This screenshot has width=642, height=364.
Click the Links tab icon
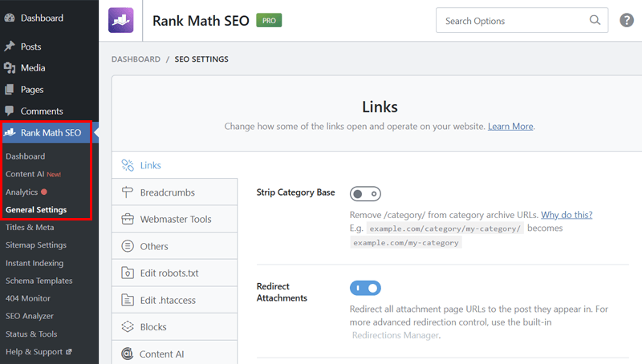[x=128, y=165]
